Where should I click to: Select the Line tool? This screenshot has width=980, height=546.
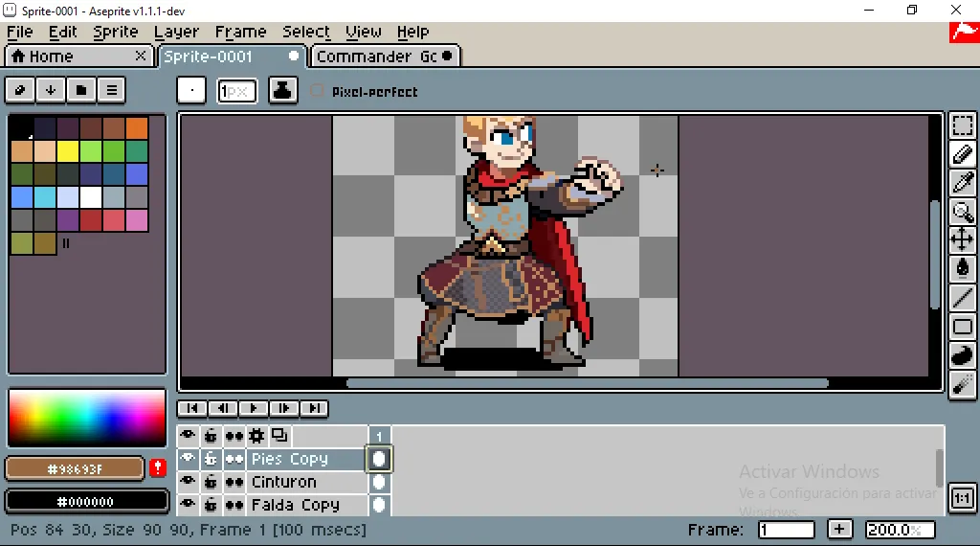coord(963,298)
